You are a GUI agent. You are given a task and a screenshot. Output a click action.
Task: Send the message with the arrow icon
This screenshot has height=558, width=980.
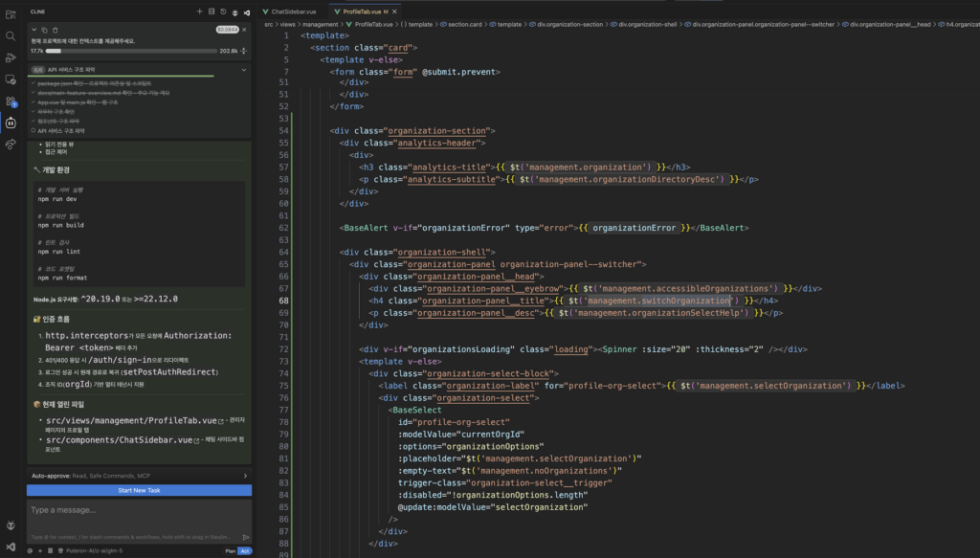click(245, 537)
